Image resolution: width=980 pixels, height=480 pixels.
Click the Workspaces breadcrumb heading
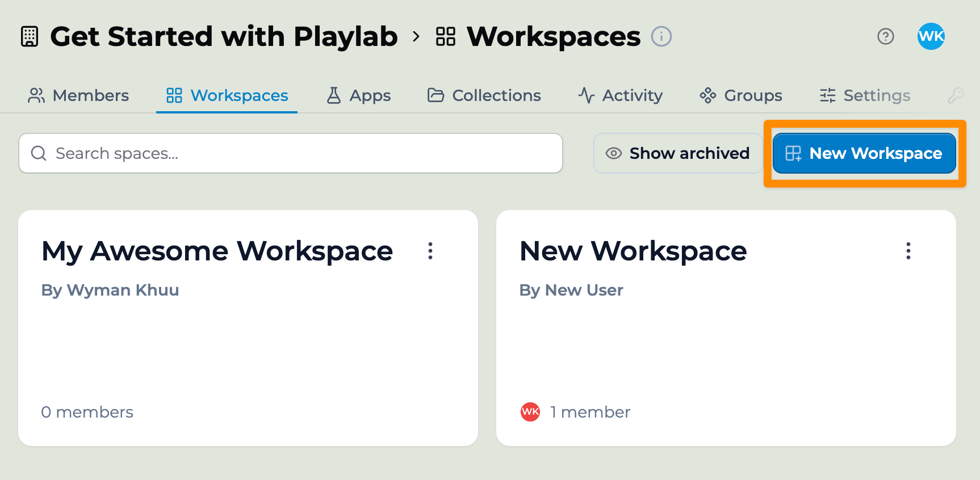click(553, 36)
